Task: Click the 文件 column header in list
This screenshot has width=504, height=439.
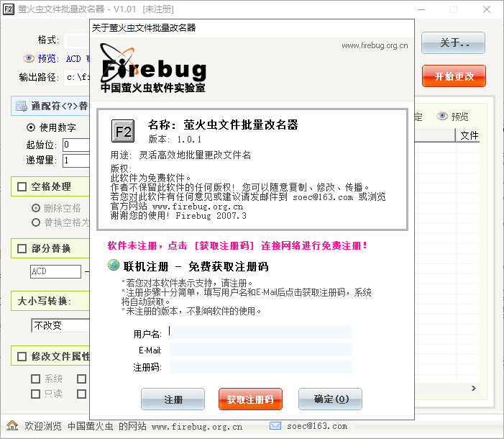Action: point(468,135)
